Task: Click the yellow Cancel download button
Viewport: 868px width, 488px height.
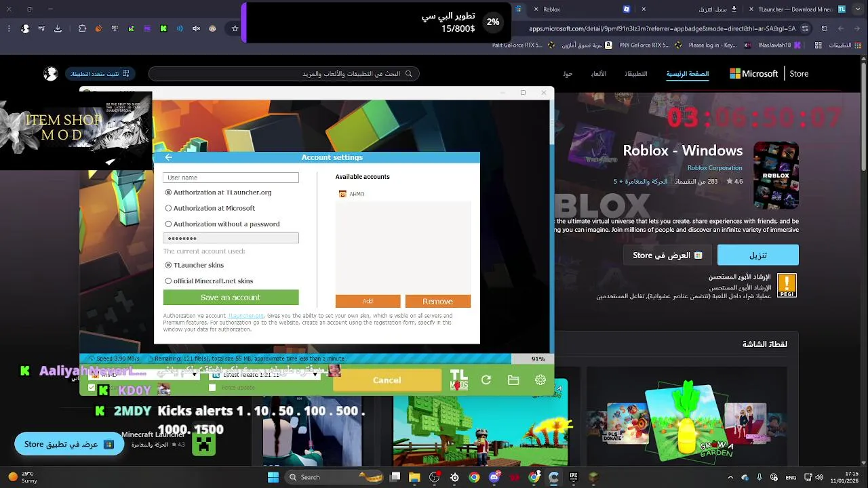Action: (387, 380)
